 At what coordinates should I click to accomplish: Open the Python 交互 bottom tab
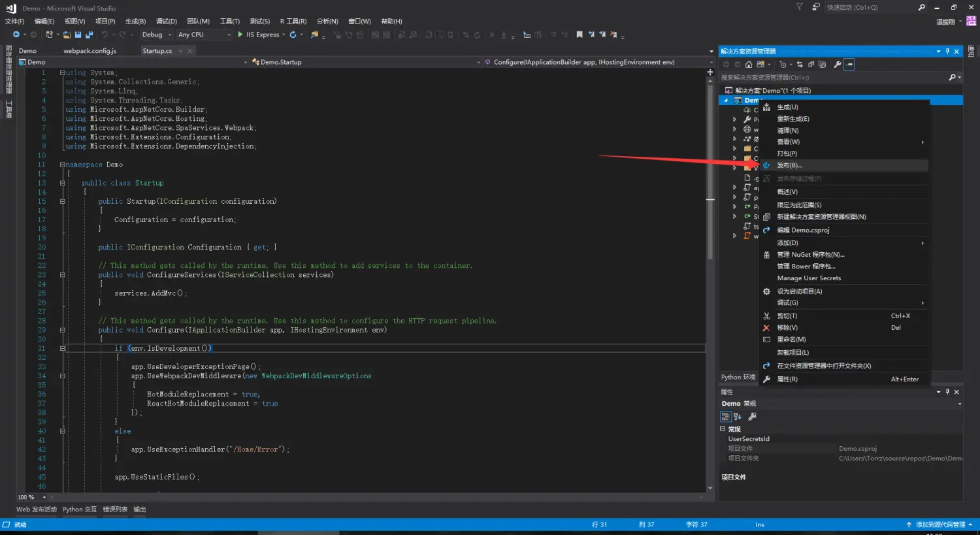tap(80, 510)
